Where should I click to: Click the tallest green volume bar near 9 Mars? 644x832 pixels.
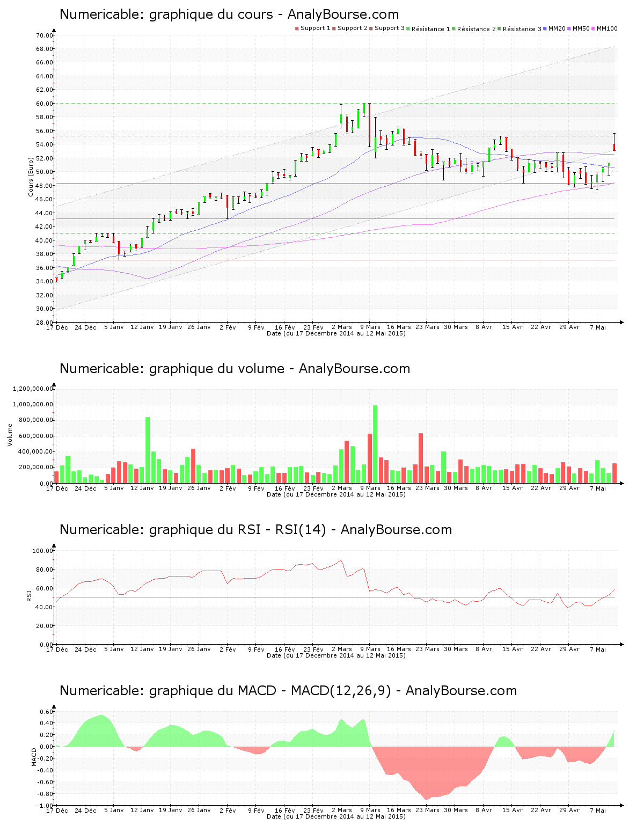tap(375, 444)
